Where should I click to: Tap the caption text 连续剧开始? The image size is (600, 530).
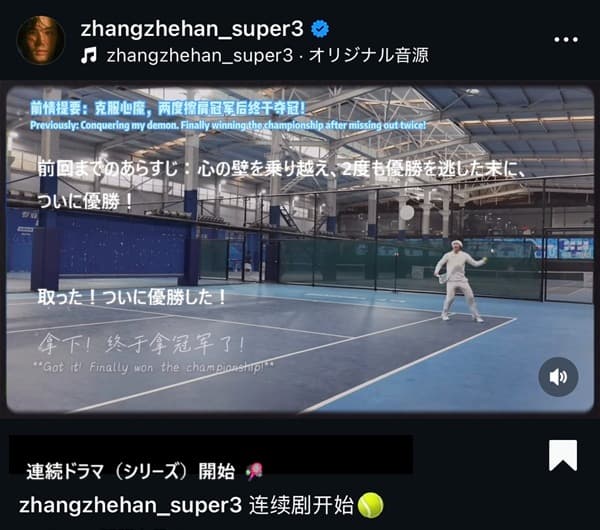(x=301, y=505)
